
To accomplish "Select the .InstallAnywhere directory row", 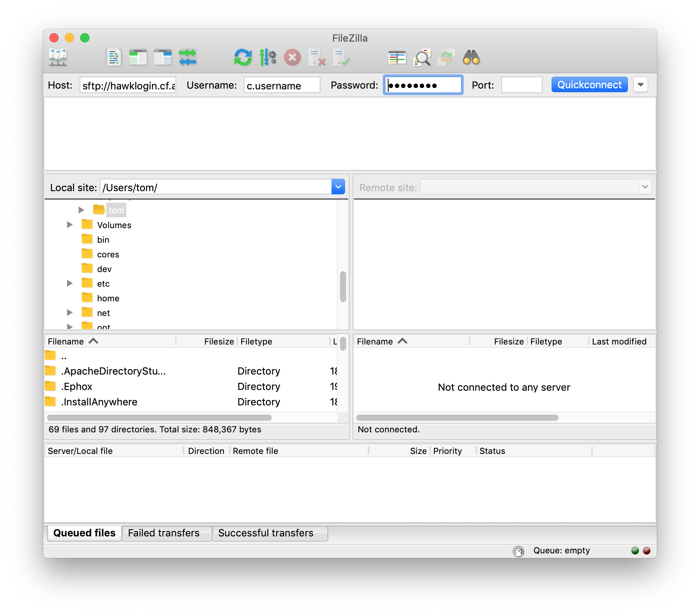I will 191,402.
